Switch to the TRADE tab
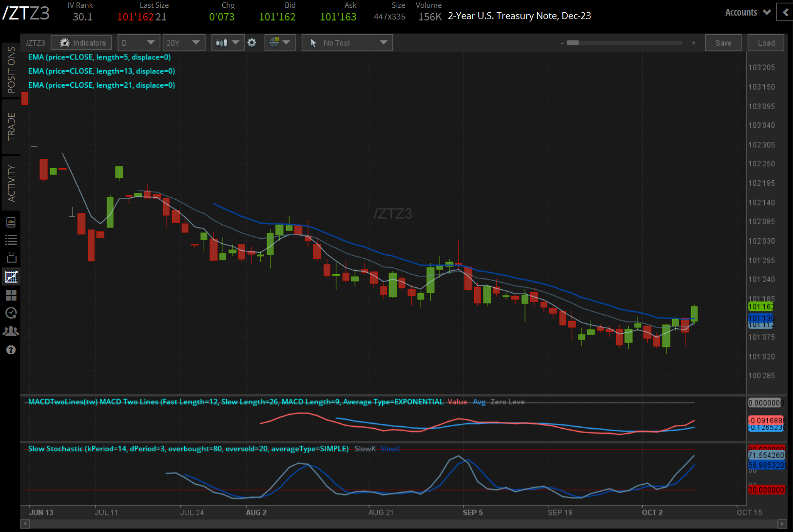Screen dimensions: 793x532 pyautogui.click(x=11, y=126)
